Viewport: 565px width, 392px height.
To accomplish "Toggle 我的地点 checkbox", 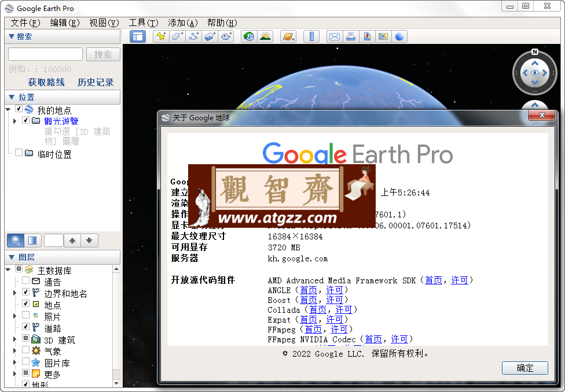I will click(19, 109).
